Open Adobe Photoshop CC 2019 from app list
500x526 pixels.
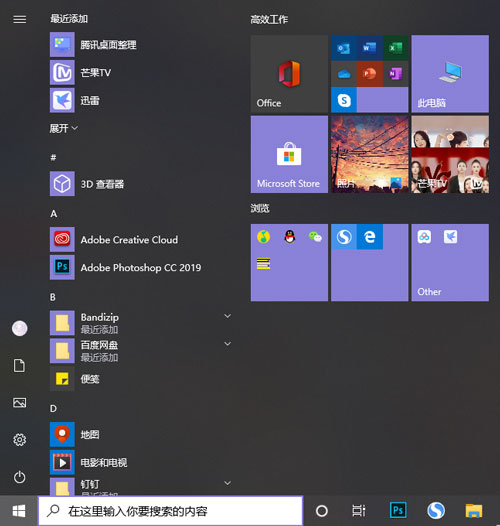[139, 267]
